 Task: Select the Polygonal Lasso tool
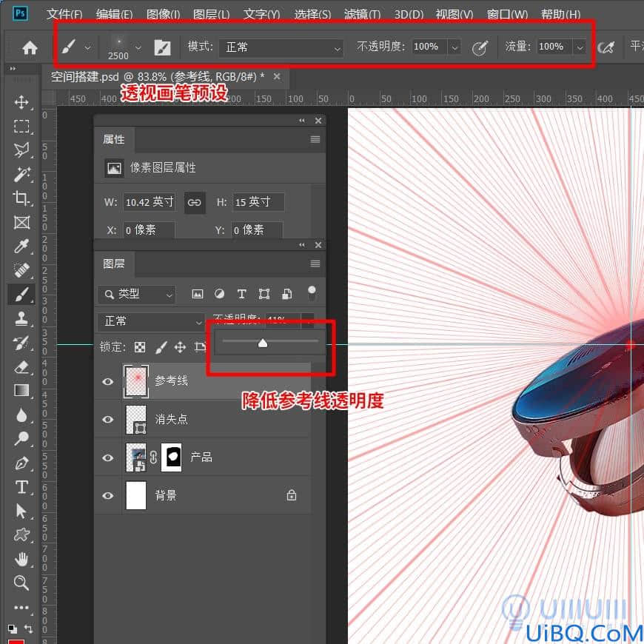[21, 150]
